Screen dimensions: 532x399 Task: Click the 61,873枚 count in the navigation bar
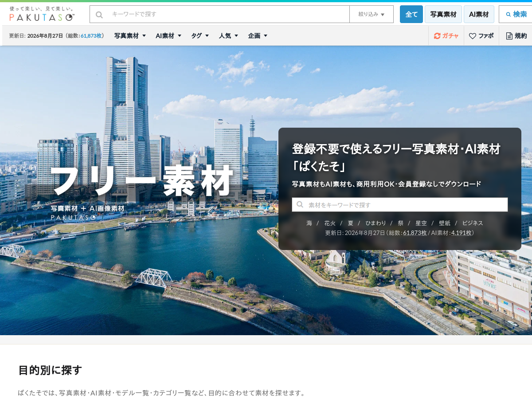(x=91, y=36)
